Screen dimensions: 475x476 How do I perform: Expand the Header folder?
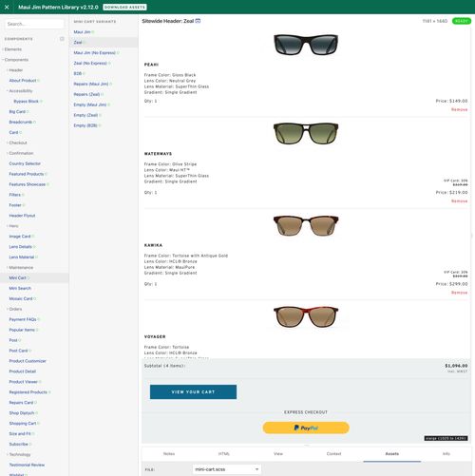tap(15, 70)
